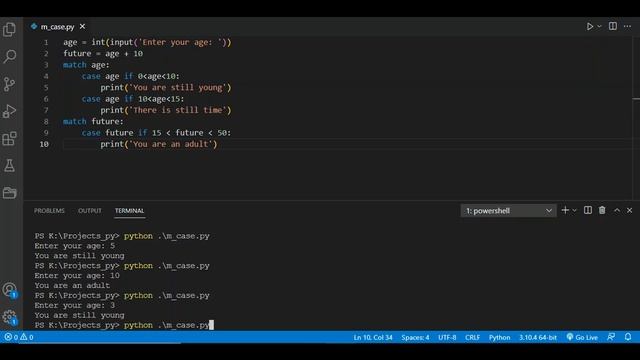Open the editor More Actions menu
Viewport: 640px width, 360px height.
627,26
